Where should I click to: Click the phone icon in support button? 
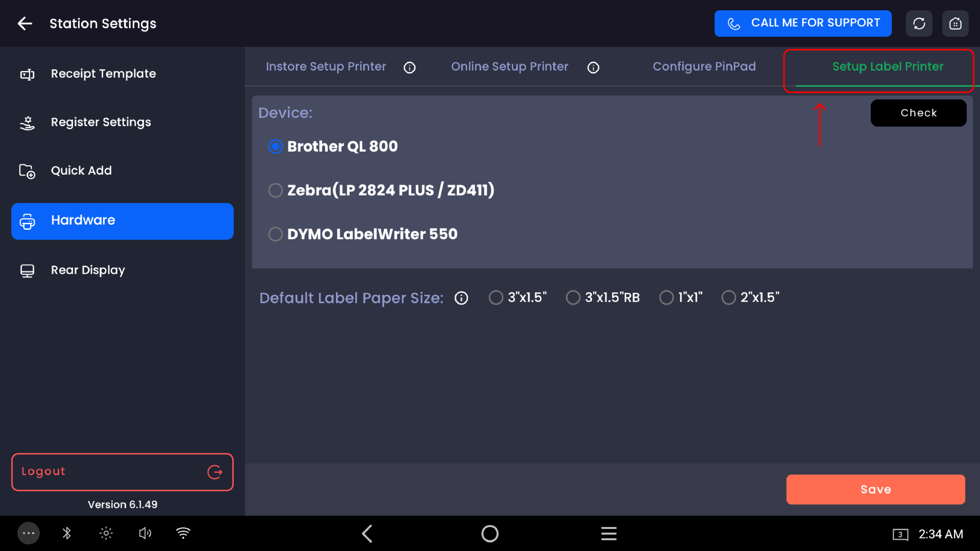(x=734, y=24)
